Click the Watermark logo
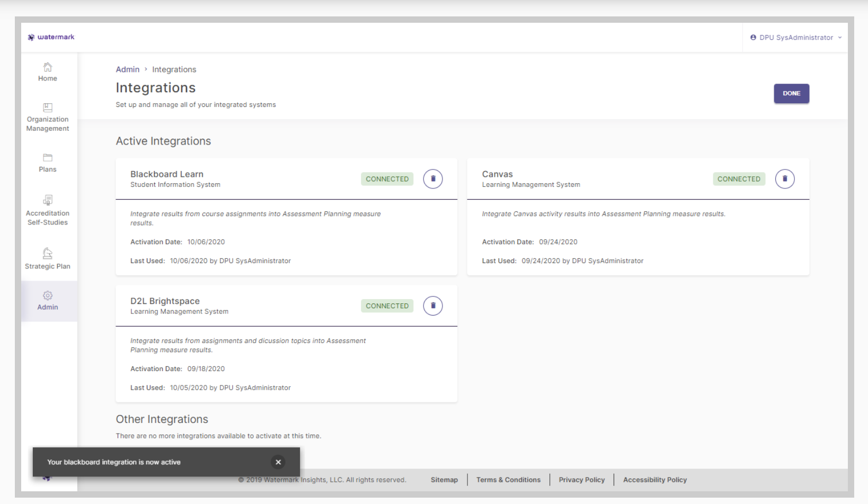The image size is (868, 504). (51, 37)
